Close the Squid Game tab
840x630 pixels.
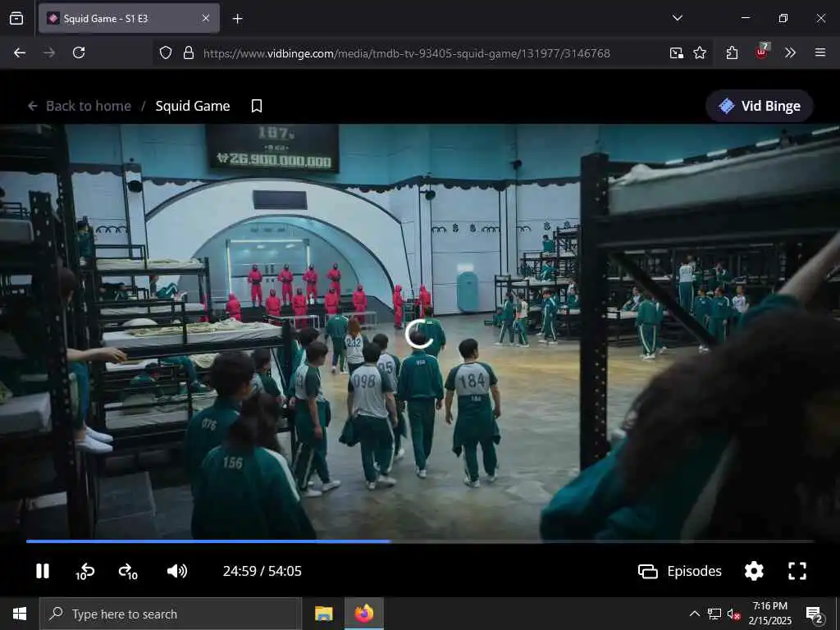[x=206, y=19]
